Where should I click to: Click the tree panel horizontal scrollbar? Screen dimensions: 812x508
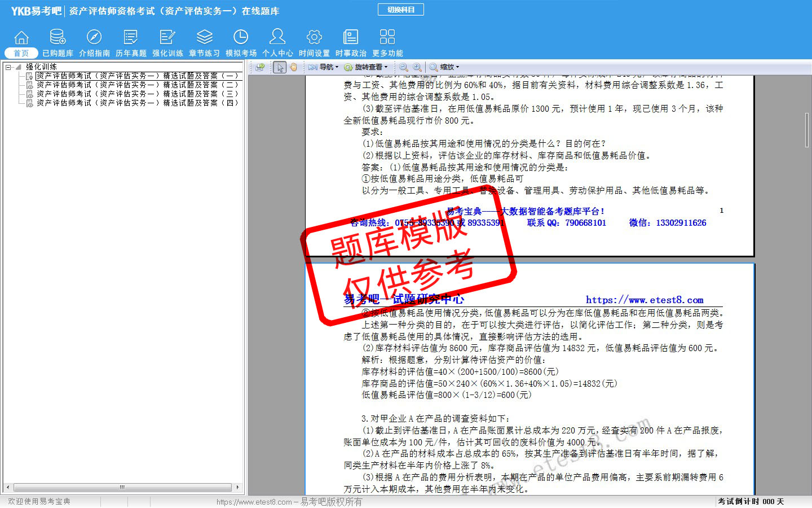tap(122, 487)
